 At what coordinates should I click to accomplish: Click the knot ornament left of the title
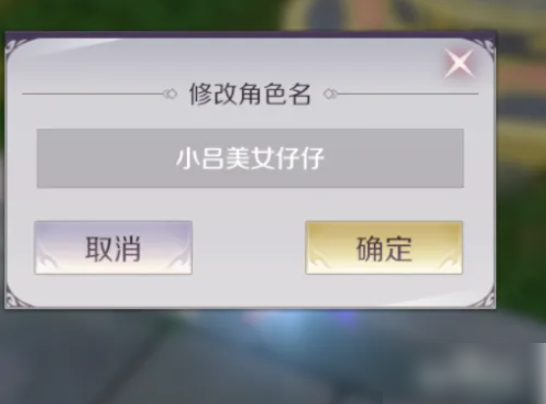170,94
